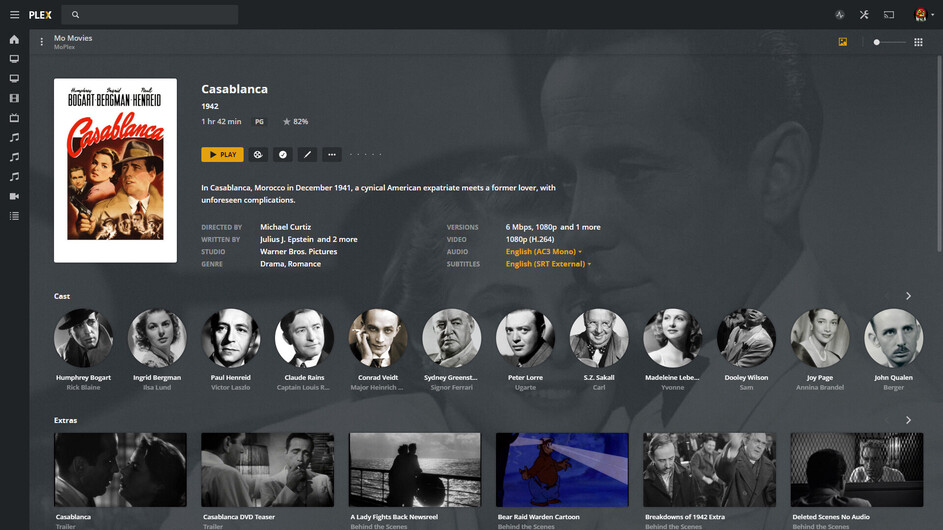Toggle the grid view icon

click(918, 42)
